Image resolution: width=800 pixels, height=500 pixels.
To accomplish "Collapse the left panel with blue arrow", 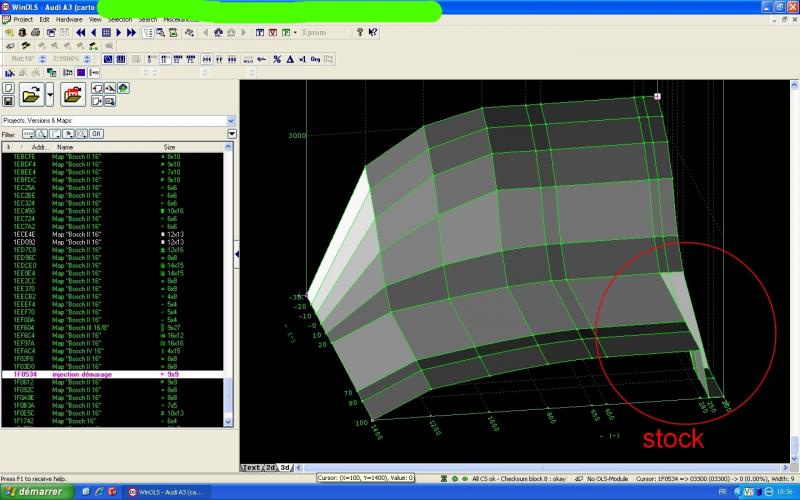I will pyautogui.click(x=237, y=254).
